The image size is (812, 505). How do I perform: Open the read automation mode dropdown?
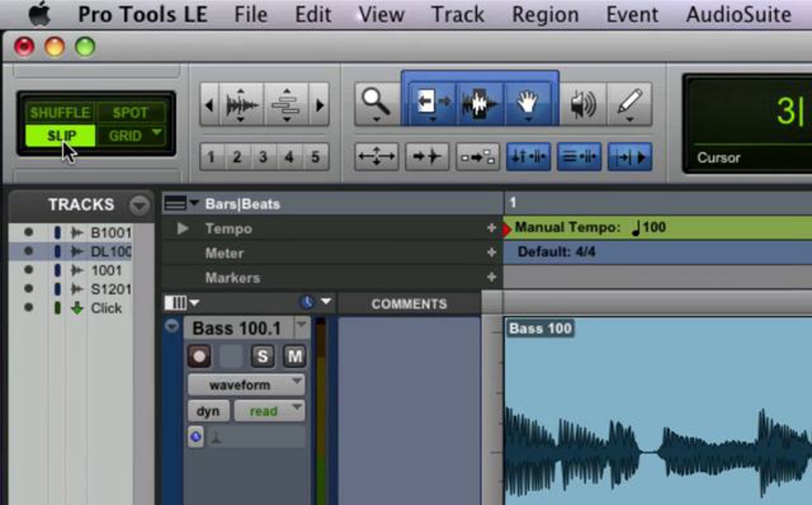(270, 411)
